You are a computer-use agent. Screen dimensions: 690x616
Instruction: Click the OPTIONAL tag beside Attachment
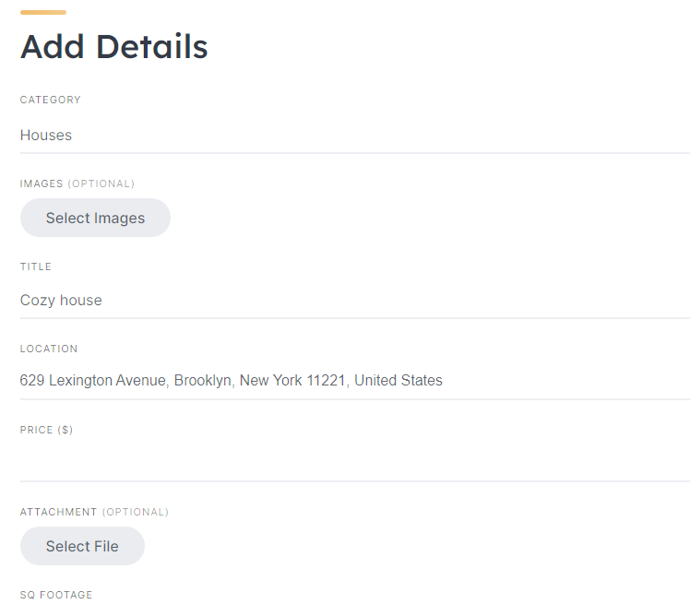136,512
